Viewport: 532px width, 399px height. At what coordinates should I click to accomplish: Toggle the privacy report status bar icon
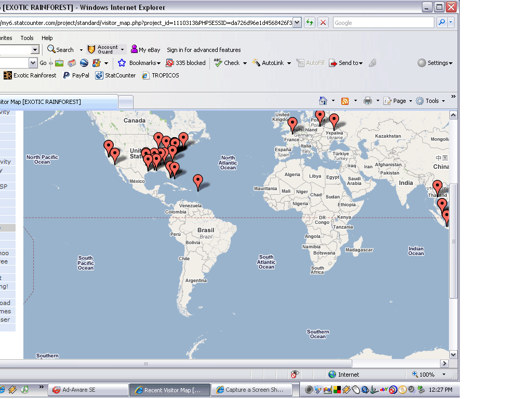(295, 374)
